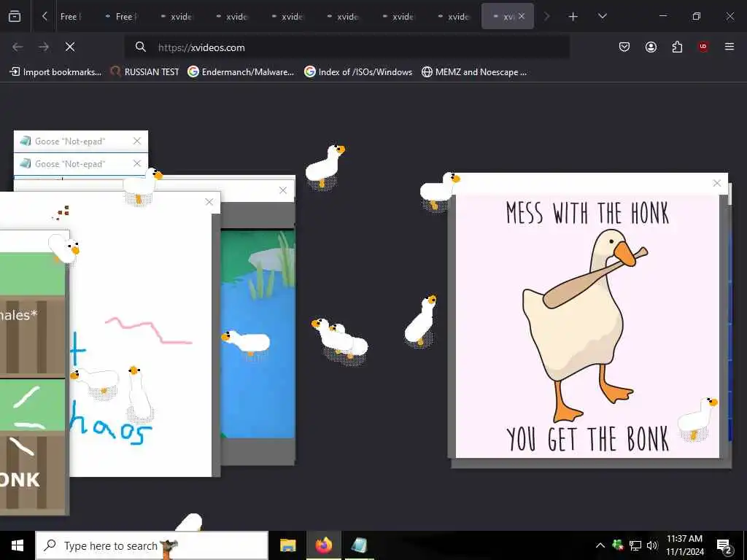The height and width of the screenshot is (560, 747).
Task: Open the volume control tray icon
Action: [652, 545]
